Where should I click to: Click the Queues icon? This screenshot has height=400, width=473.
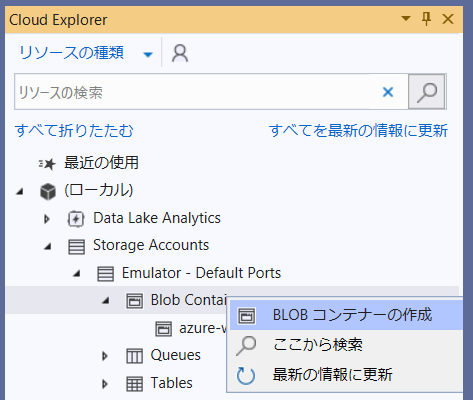pos(134,356)
